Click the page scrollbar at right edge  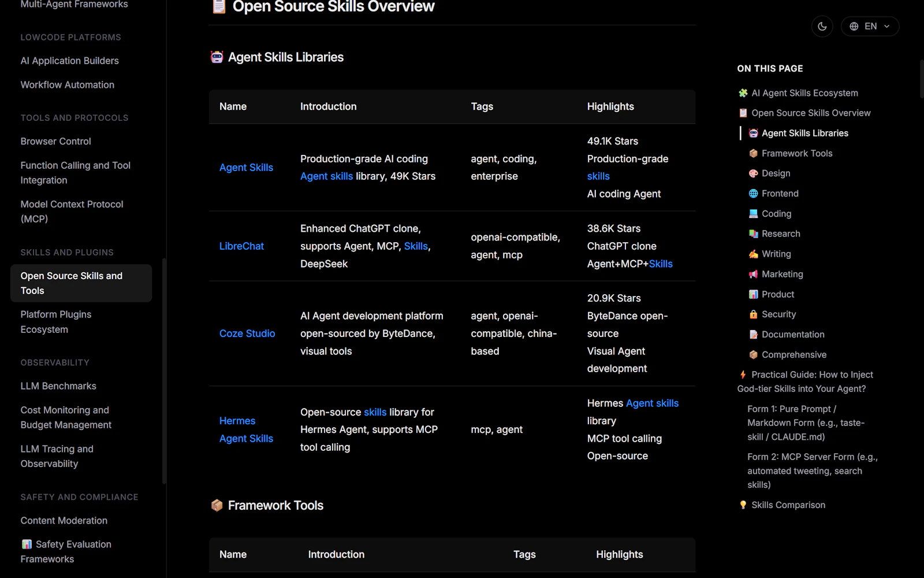pos(922,79)
